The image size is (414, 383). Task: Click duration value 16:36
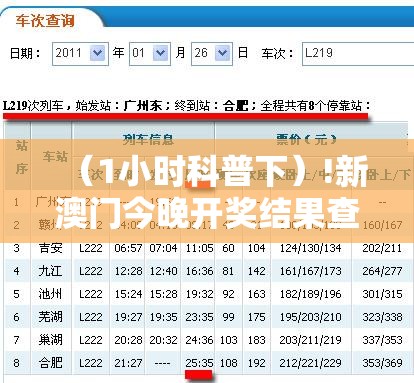coord(199,271)
